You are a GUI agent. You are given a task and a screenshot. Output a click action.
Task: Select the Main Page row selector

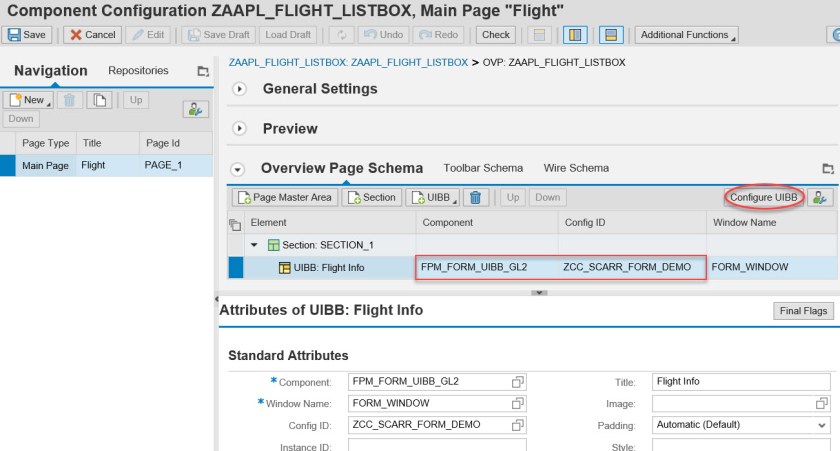pos(8,166)
